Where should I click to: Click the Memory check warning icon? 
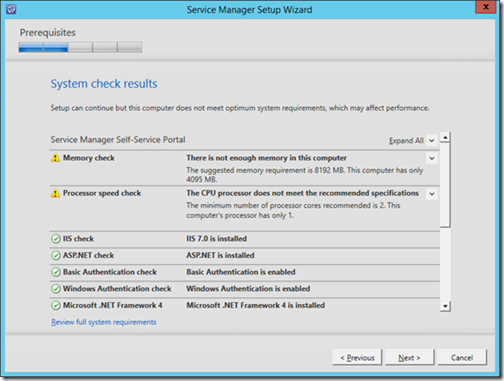point(55,158)
